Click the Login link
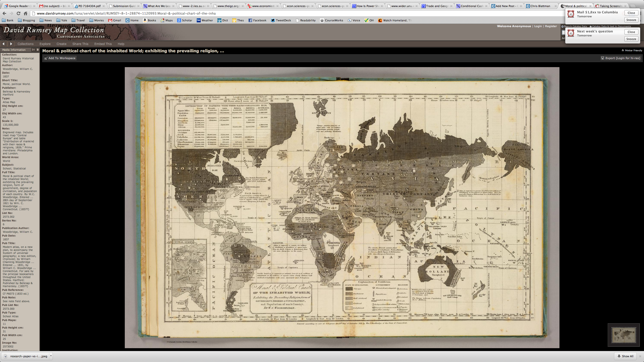The image size is (644, 362). [538, 26]
